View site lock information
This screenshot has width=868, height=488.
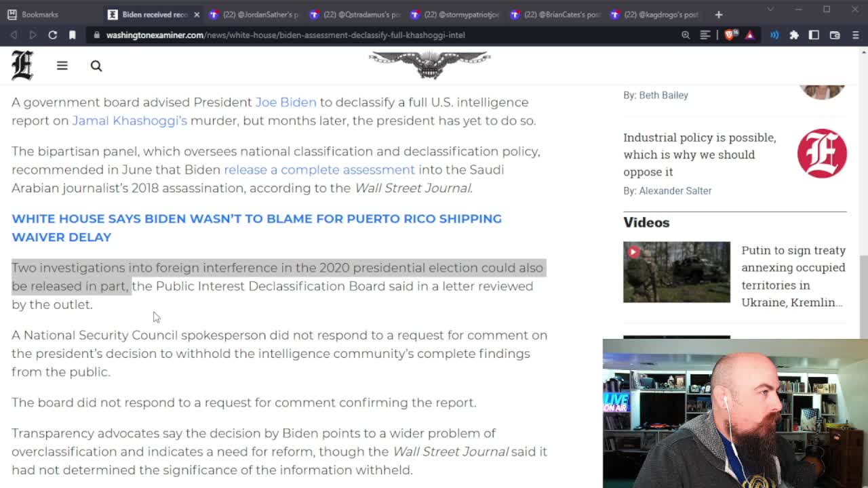97,35
